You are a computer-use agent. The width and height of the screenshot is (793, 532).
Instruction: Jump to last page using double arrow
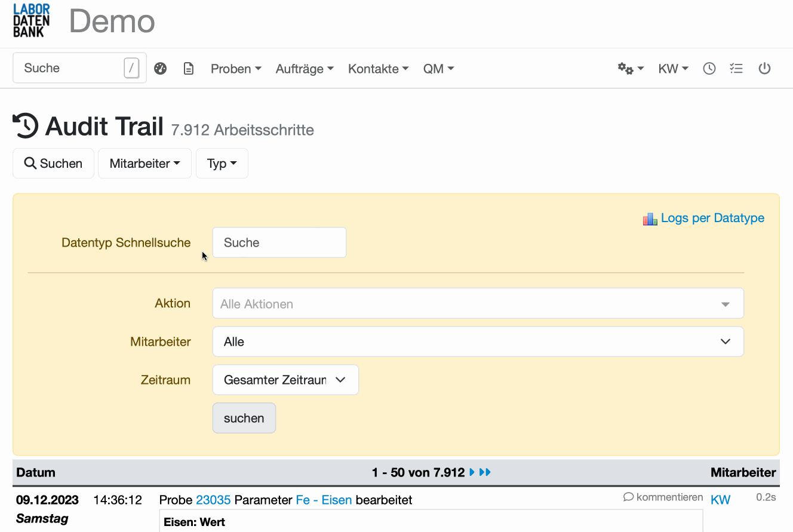[x=485, y=472]
